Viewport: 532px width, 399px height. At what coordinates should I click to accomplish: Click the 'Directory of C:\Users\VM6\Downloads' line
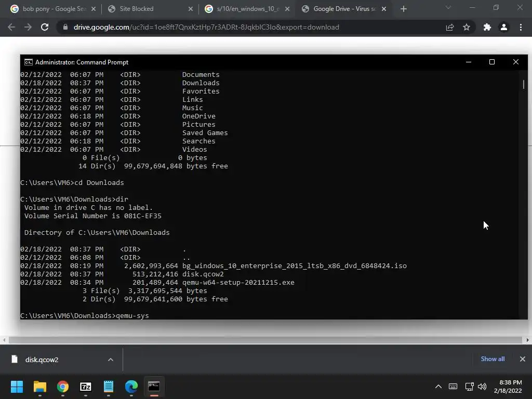[97, 232]
